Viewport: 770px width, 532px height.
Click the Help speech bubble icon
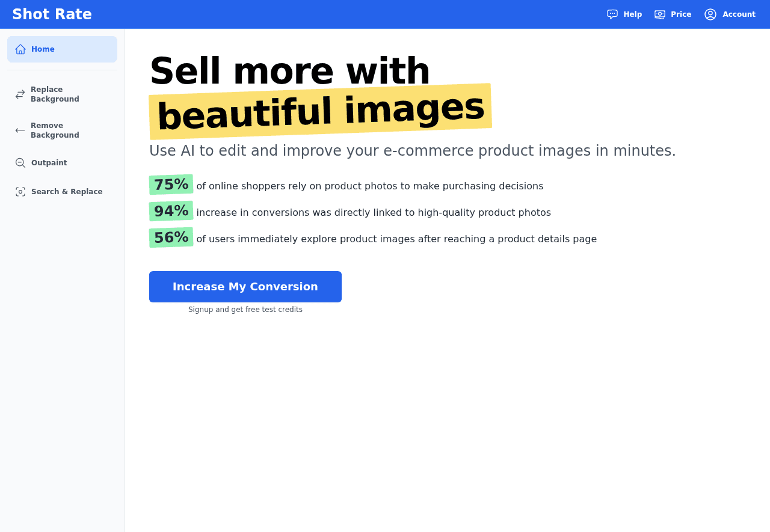[x=612, y=14]
